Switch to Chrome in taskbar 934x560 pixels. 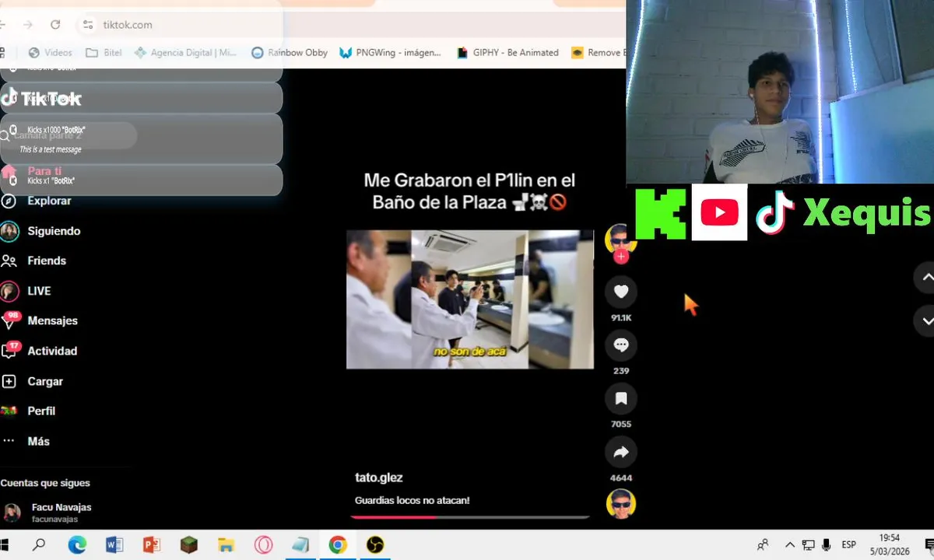coord(337,545)
